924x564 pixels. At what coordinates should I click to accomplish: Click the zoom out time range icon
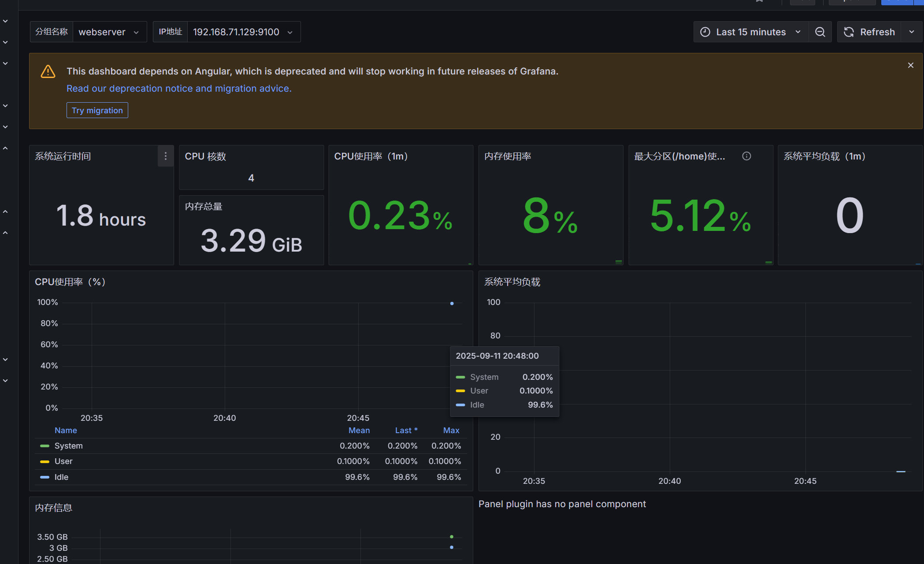(x=820, y=32)
